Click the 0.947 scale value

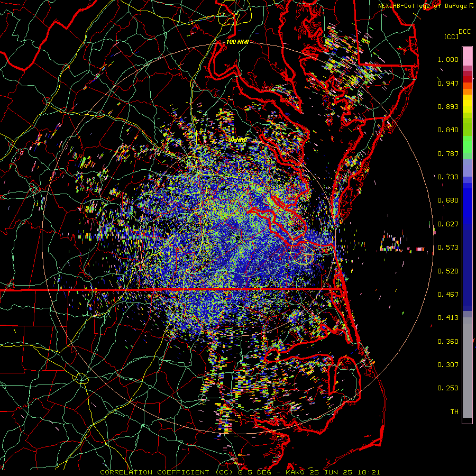click(x=448, y=83)
